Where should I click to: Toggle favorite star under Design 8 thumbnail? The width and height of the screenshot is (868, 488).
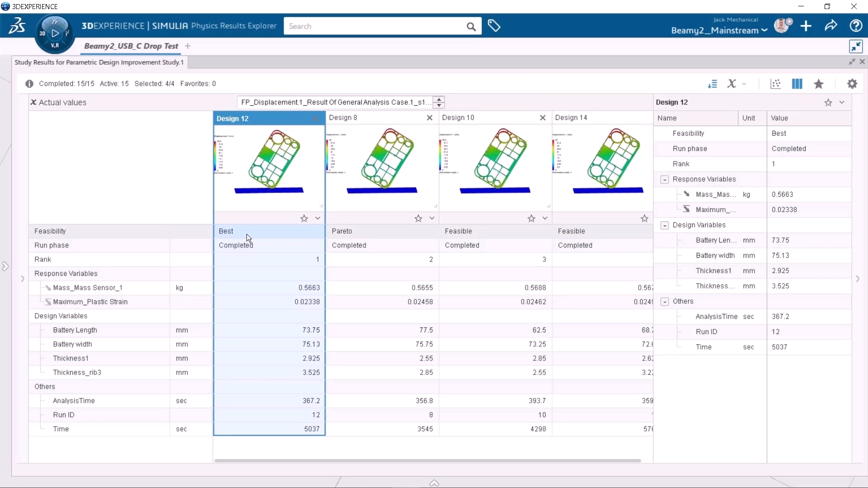(x=418, y=218)
